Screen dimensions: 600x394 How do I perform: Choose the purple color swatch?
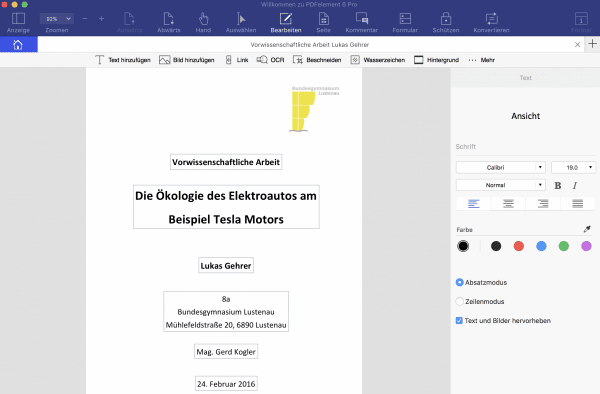586,246
